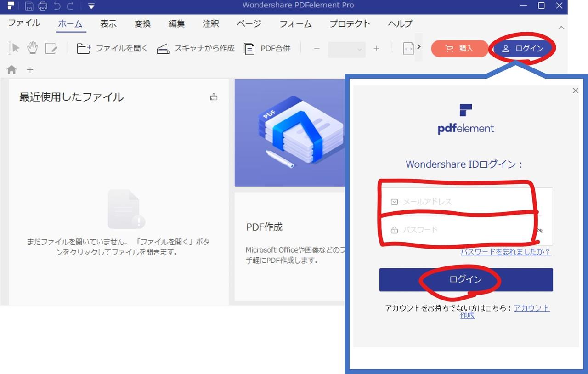
Task: Click スキャナから作成 toolbar button
Action: click(x=196, y=48)
